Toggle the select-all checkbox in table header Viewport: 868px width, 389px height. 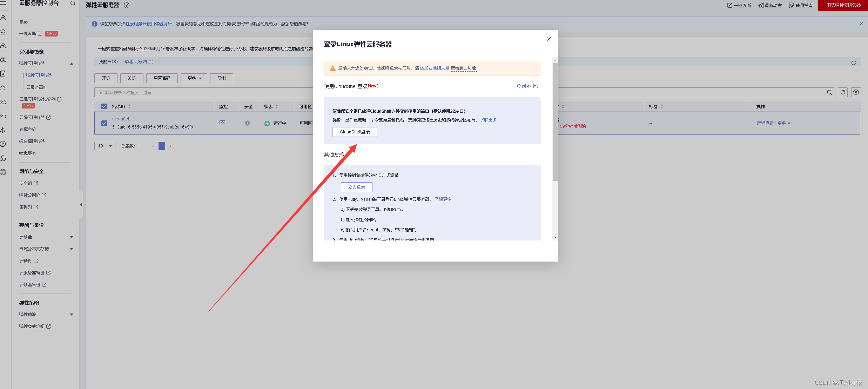104,106
